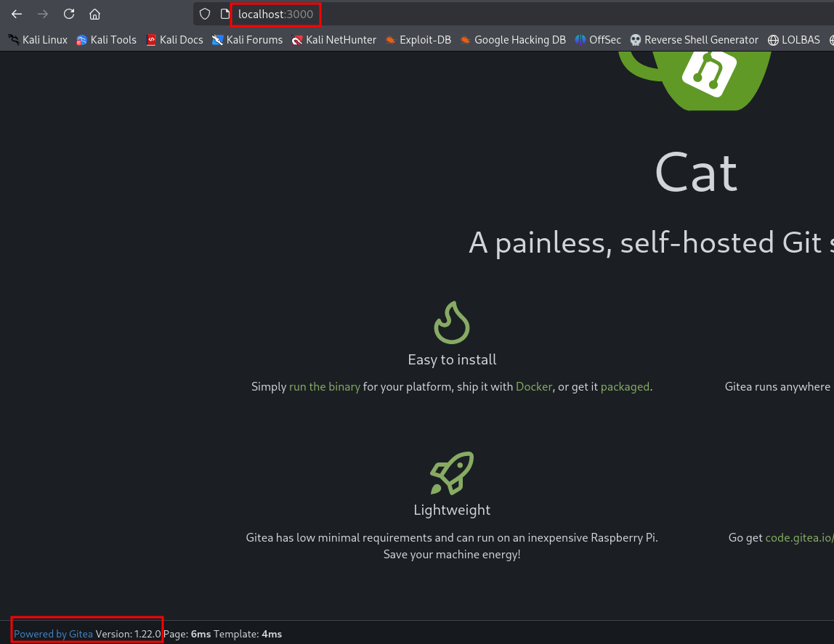
Task: Click the flame icon above Easy to install
Action: point(452,322)
